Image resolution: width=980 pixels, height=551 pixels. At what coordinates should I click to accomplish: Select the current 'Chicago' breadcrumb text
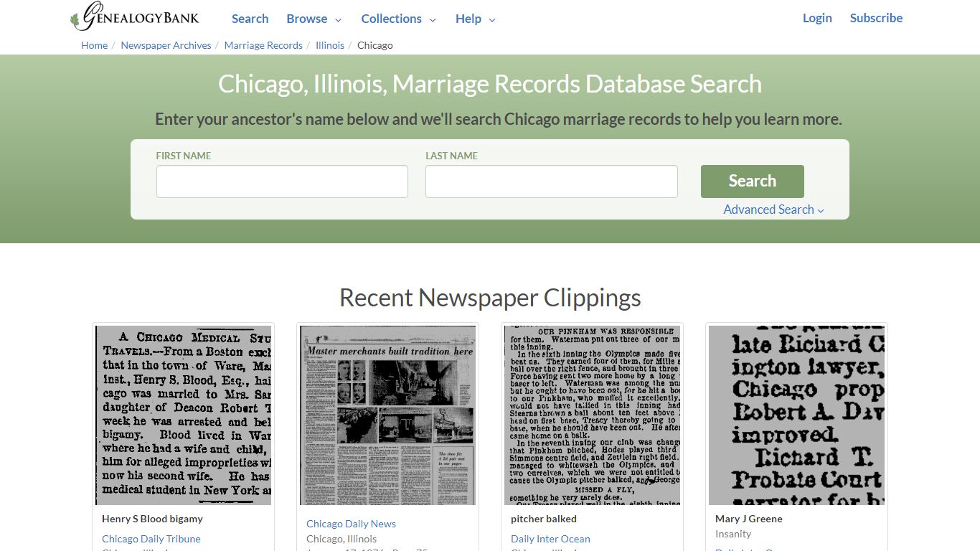tap(375, 45)
